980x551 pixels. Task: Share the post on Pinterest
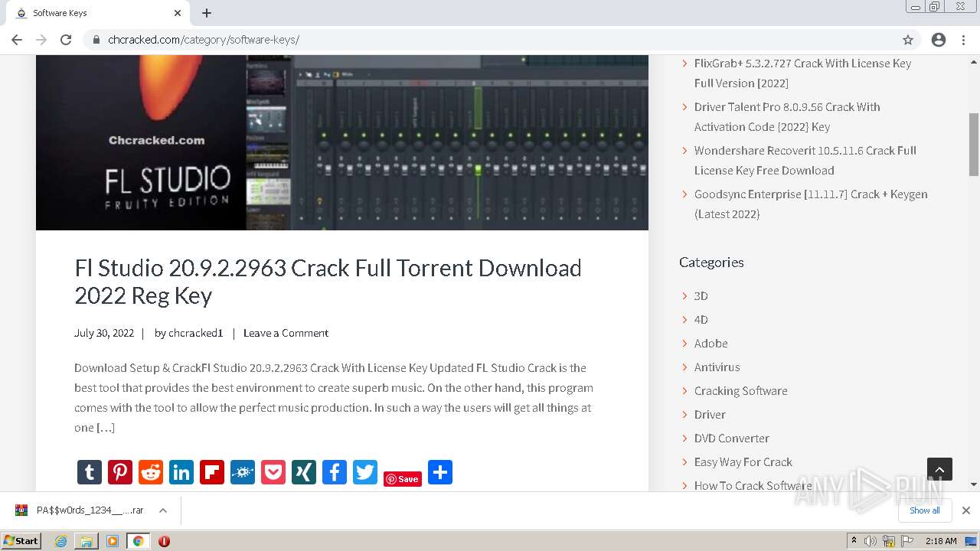click(x=120, y=472)
